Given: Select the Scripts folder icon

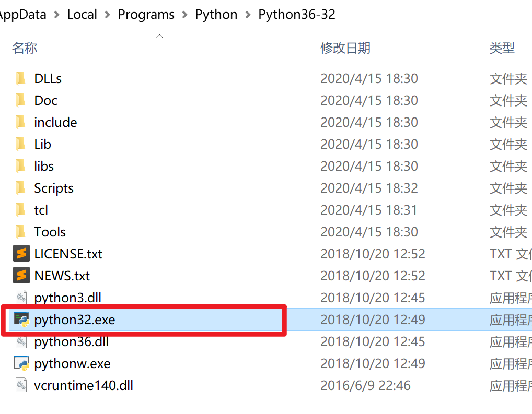Looking at the screenshot, I should [x=21, y=188].
